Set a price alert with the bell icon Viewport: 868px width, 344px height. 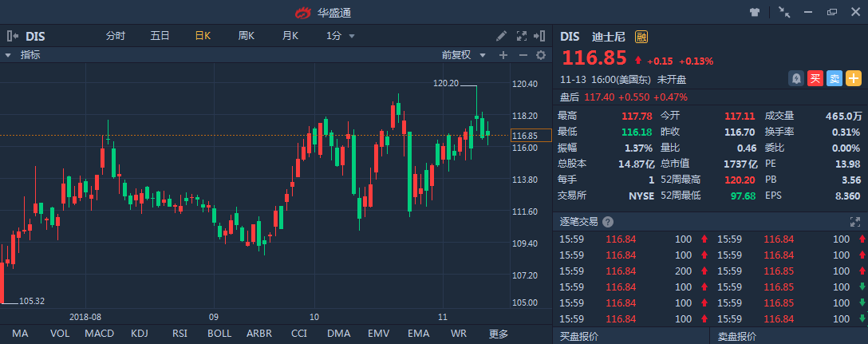[796, 79]
